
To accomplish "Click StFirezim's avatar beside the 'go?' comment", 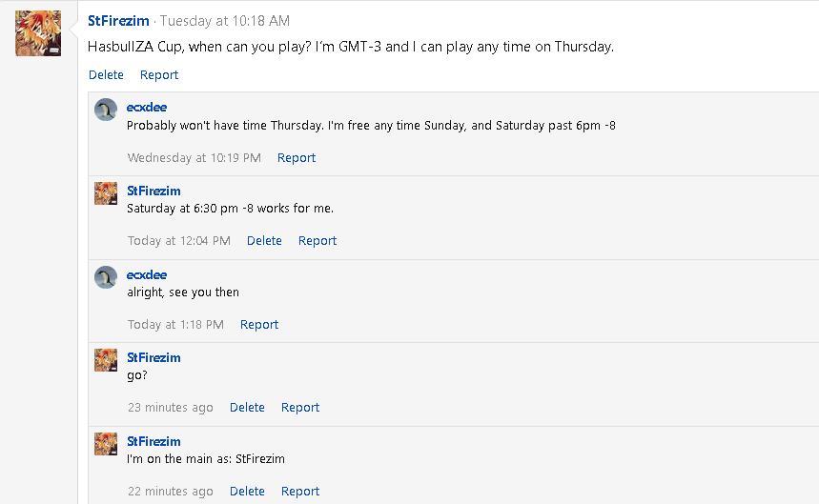I will point(106,360).
